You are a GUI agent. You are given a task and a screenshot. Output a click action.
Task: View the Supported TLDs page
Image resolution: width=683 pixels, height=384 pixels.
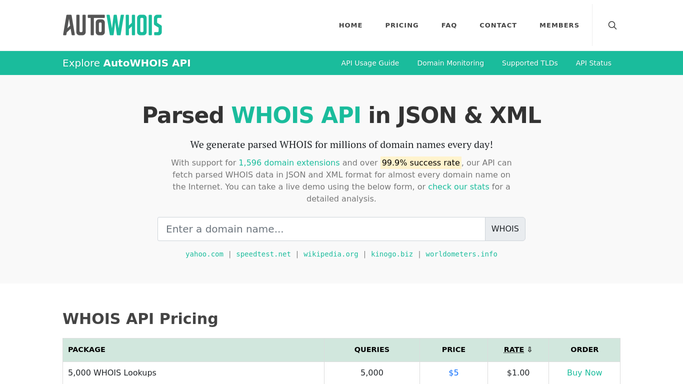[x=530, y=63]
